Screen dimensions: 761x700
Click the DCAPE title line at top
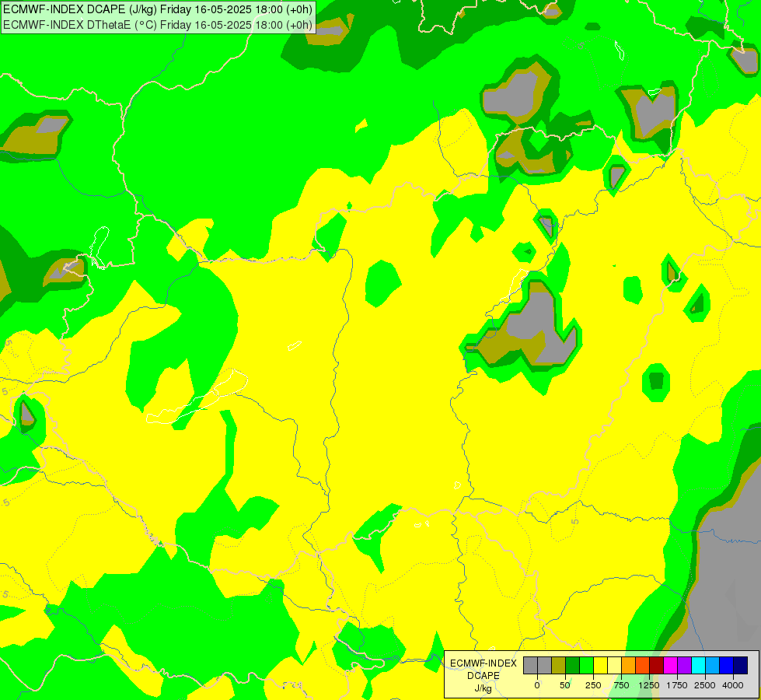pos(158,9)
